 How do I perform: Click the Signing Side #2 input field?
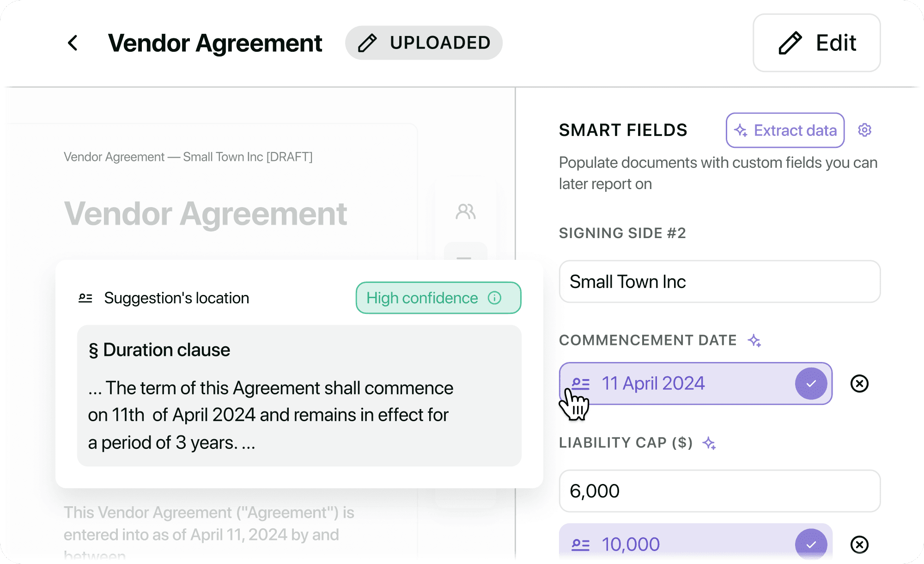[x=719, y=282]
